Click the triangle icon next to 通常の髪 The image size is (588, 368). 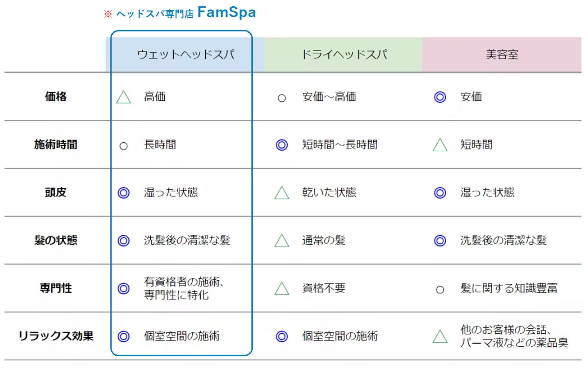[x=282, y=241]
